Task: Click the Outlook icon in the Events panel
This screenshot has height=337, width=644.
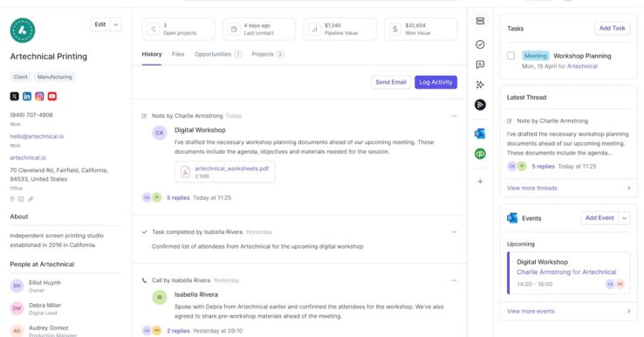Action: [512, 218]
